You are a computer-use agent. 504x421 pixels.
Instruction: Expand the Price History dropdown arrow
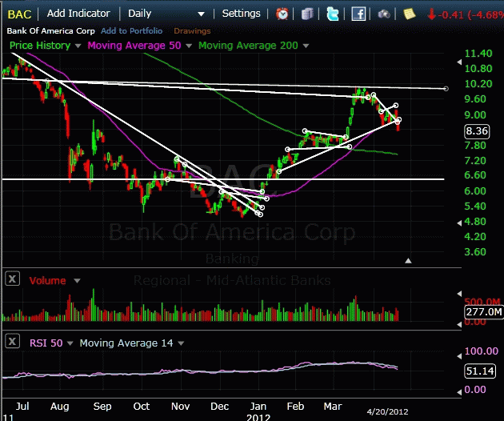(x=78, y=46)
